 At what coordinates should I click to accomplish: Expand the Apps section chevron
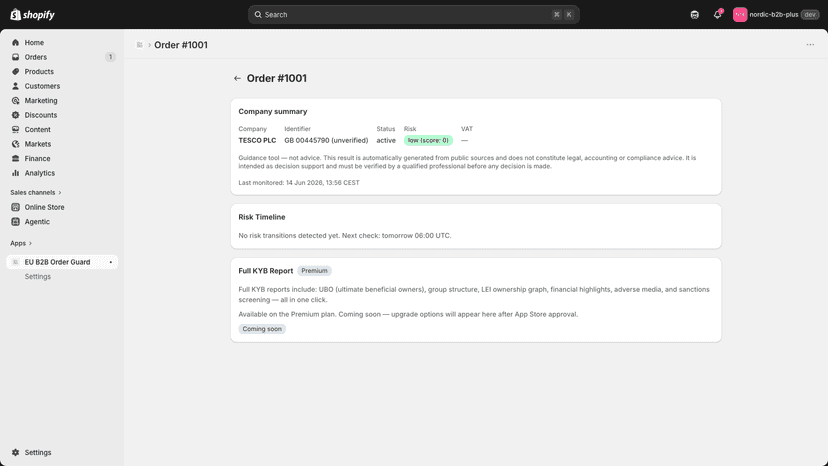click(x=30, y=243)
